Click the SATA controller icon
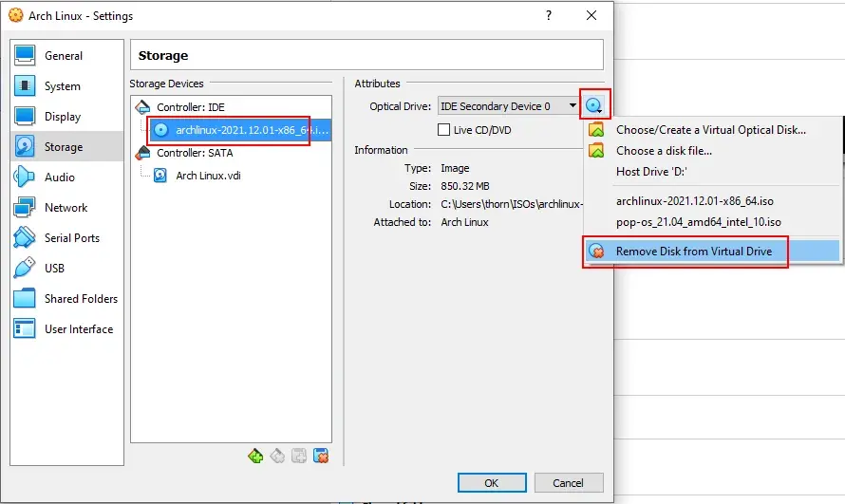Viewport: 845px width, 504px height. tap(142, 153)
